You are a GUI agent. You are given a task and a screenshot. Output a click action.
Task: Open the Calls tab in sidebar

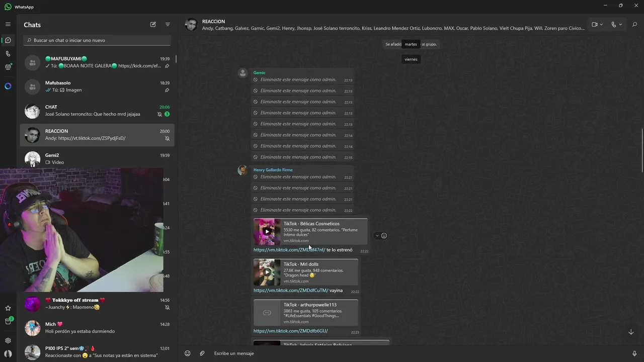click(x=8, y=54)
